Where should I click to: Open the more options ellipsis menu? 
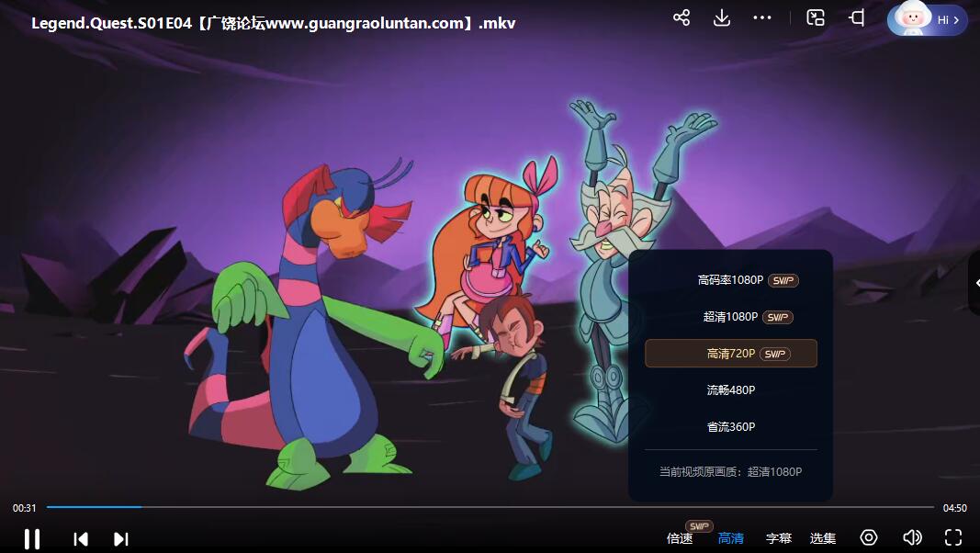762,17
